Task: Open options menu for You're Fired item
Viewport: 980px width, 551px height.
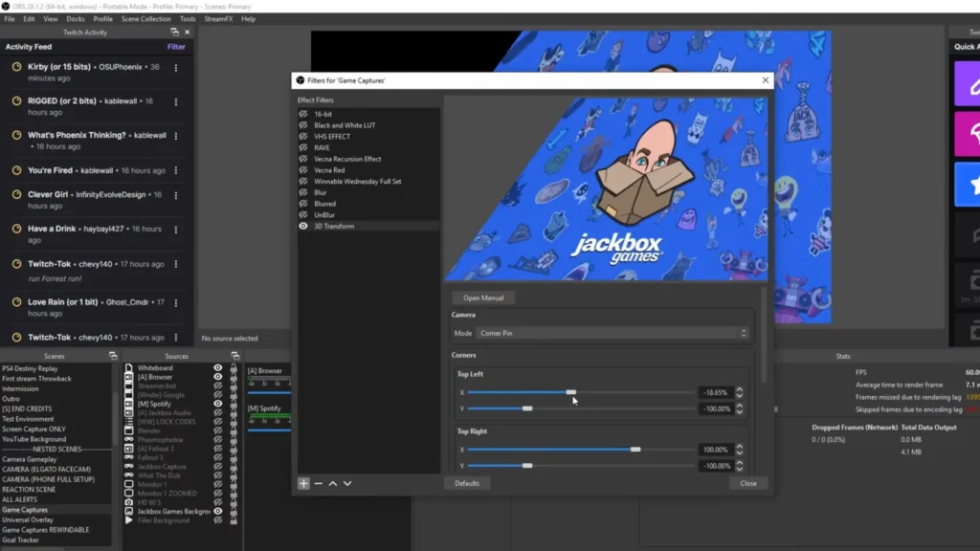Action: tap(176, 170)
